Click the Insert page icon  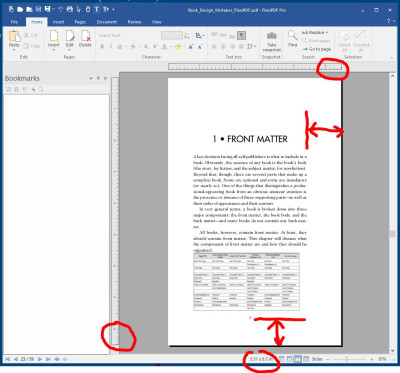coord(54,36)
